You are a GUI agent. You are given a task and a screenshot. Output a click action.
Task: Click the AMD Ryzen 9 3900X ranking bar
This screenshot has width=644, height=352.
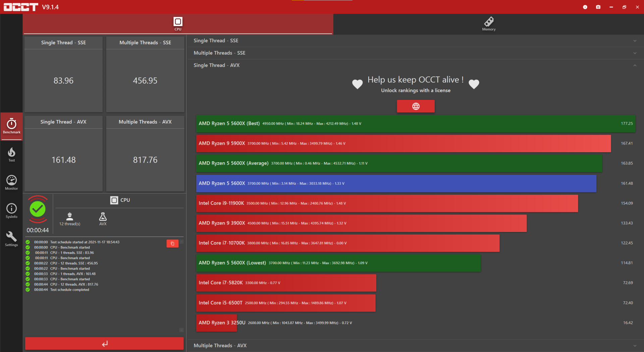coord(361,223)
